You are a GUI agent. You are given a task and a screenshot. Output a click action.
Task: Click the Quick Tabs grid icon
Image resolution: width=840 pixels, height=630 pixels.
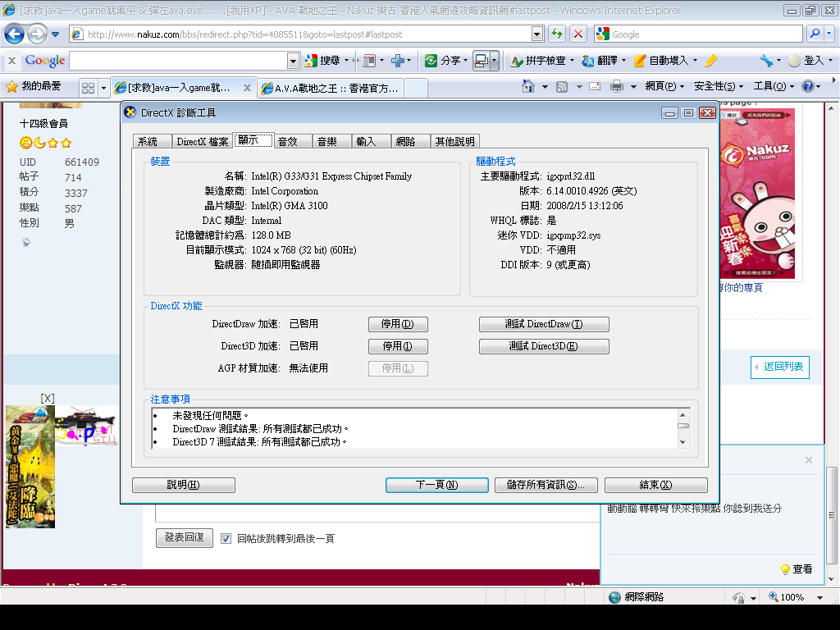(x=88, y=87)
